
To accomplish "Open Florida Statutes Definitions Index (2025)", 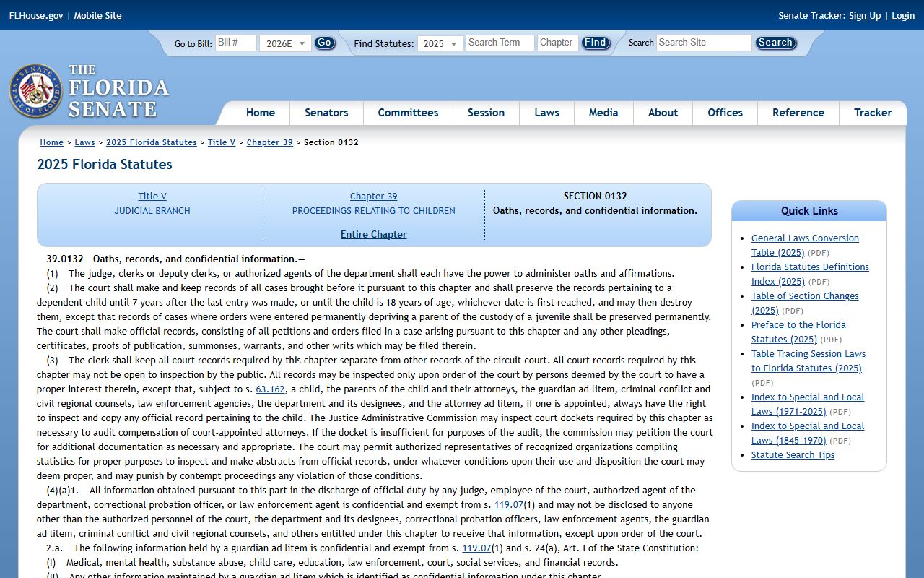I will [x=810, y=274].
